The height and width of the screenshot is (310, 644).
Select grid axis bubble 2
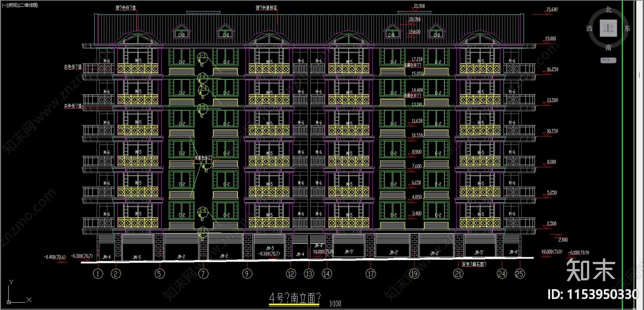click(116, 274)
